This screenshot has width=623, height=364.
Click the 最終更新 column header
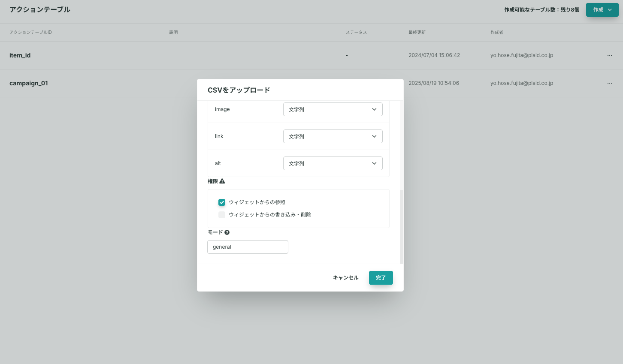pos(417,33)
